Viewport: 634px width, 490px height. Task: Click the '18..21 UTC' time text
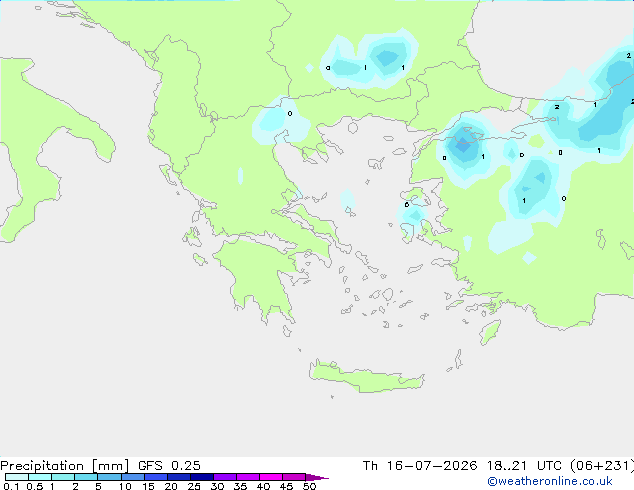click(524, 466)
